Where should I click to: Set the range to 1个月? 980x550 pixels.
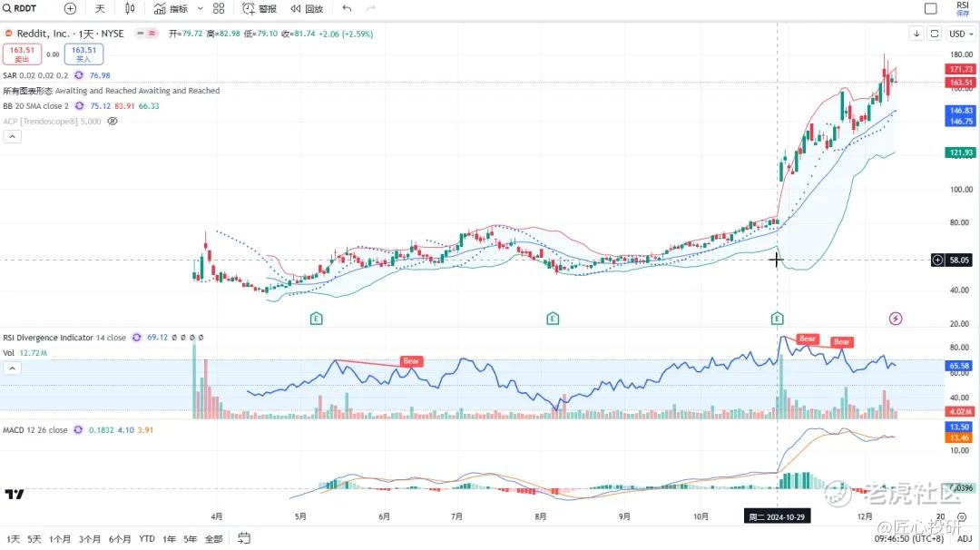[x=60, y=539]
